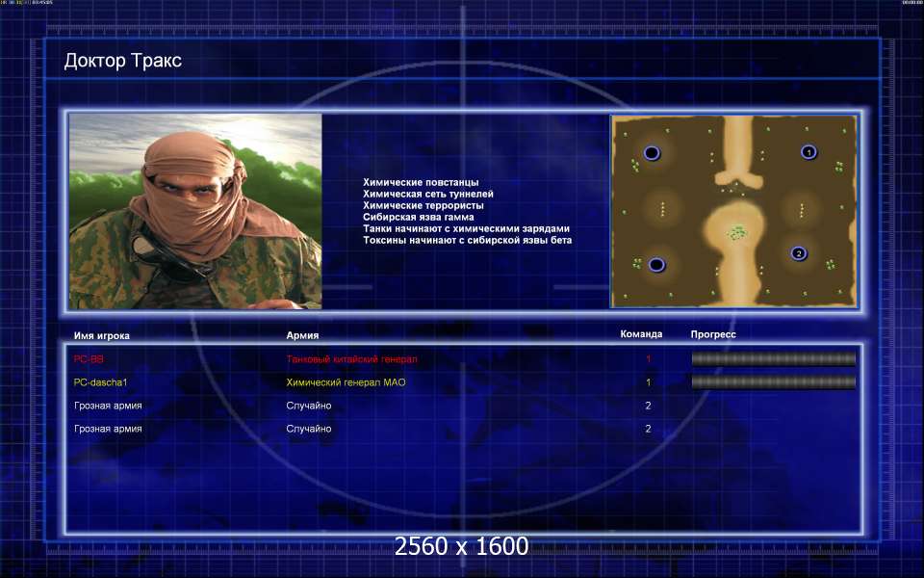Click the battlefield minimap preview

[734, 211]
